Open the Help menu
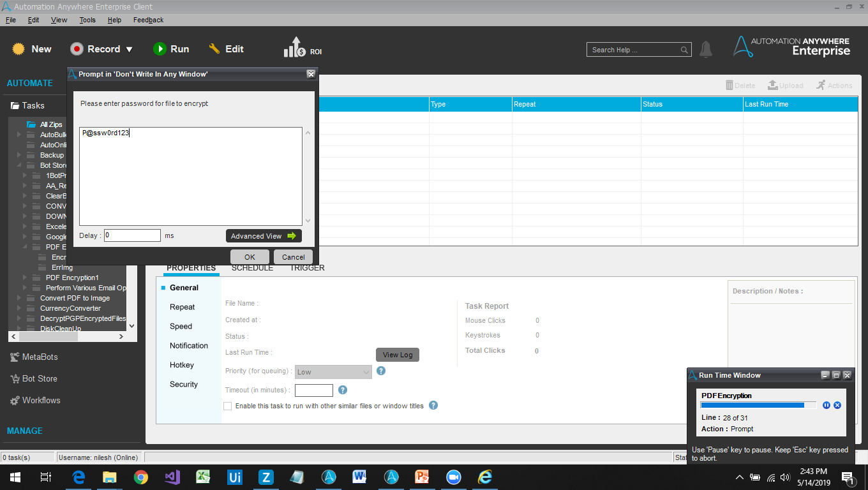Image resolution: width=868 pixels, height=490 pixels. 114,20
